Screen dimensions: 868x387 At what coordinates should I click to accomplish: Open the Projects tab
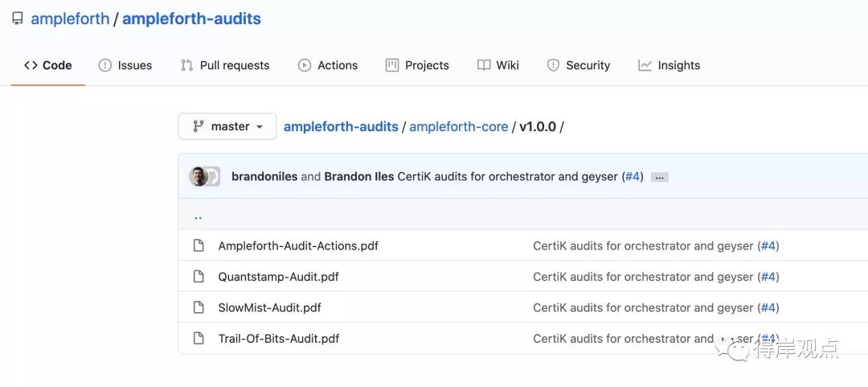417,65
